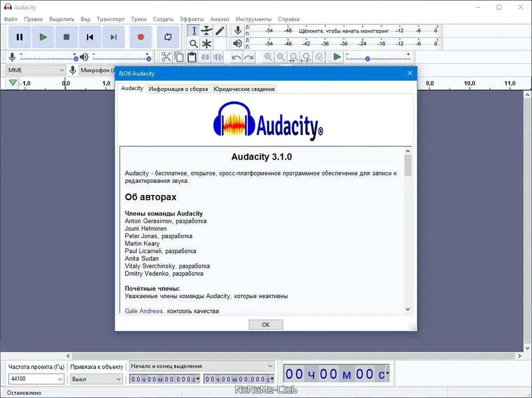532x398 pixels.
Task: Select the Selection (I-beam) tool
Action: [x=194, y=31]
